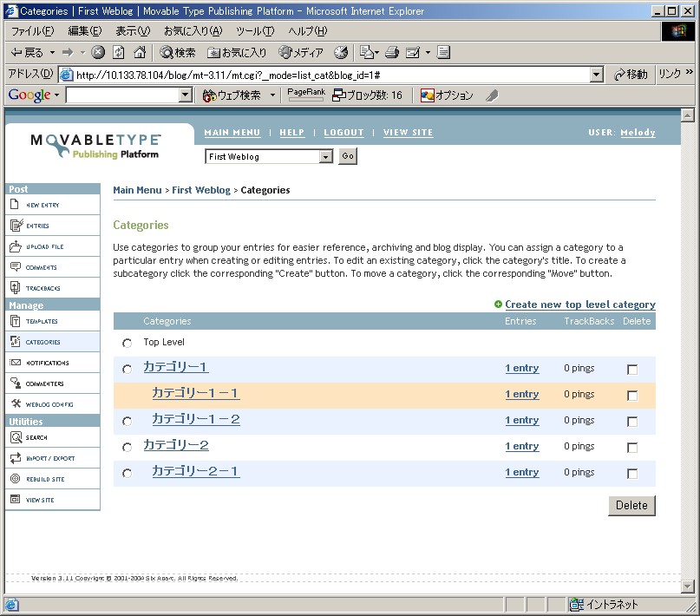Click the Print toolbar icon

pos(392,53)
